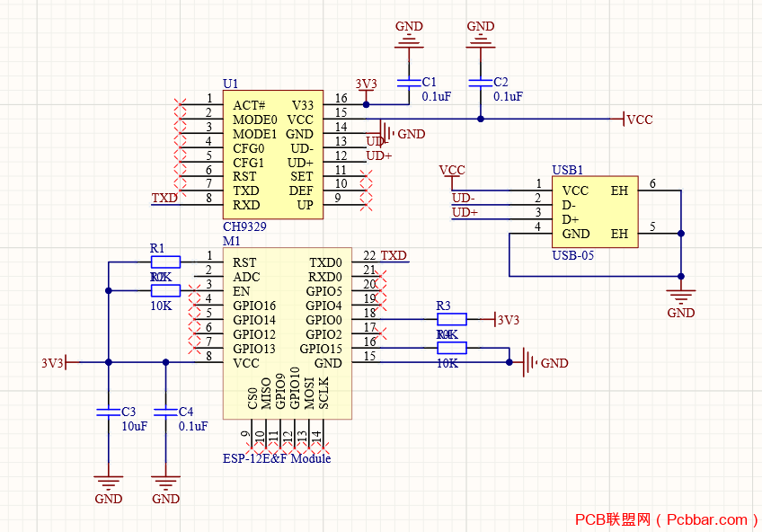Click the USB-05 part label

pyautogui.click(x=573, y=255)
